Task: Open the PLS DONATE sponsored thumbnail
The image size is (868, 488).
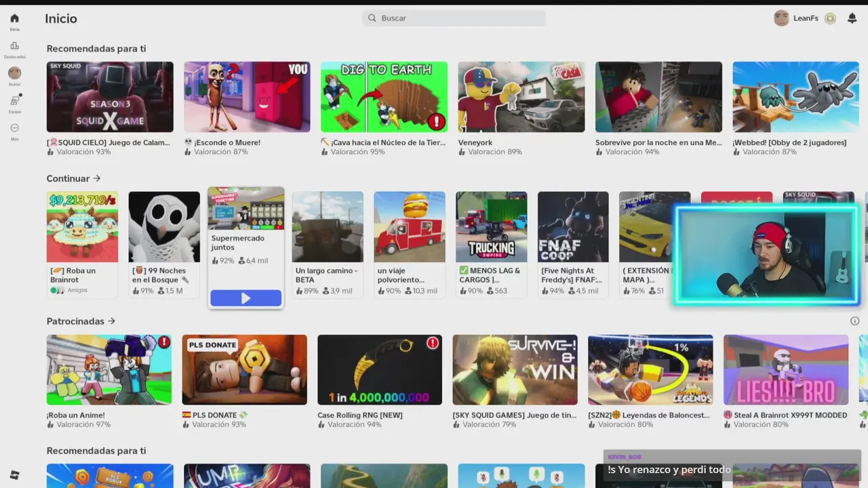Action: coord(244,369)
